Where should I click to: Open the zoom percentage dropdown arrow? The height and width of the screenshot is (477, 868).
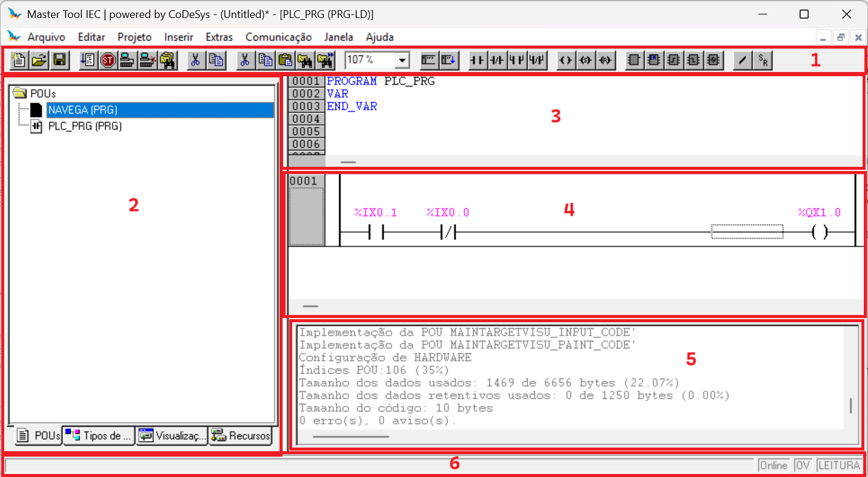pos(401,60)
